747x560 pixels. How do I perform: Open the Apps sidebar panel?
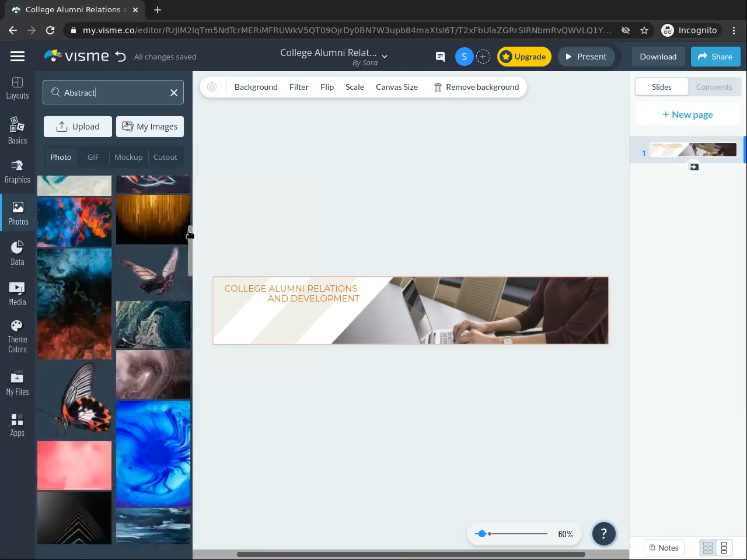coord(18,425)
